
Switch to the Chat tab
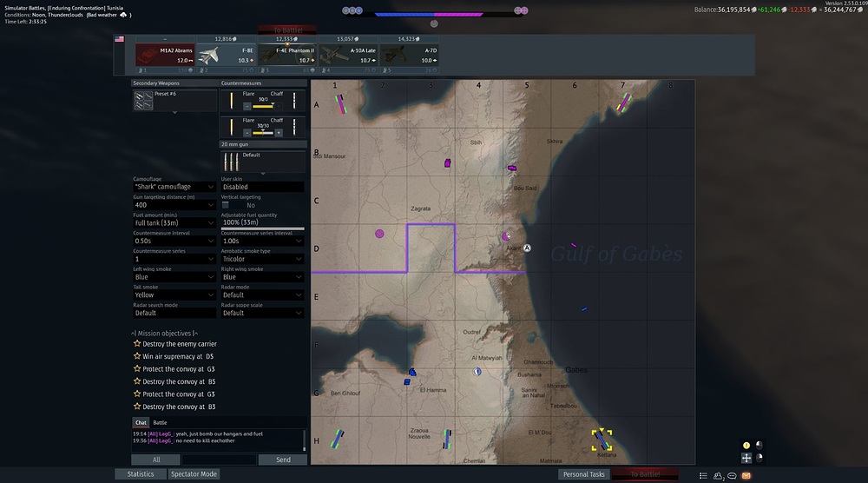[141, 422]
